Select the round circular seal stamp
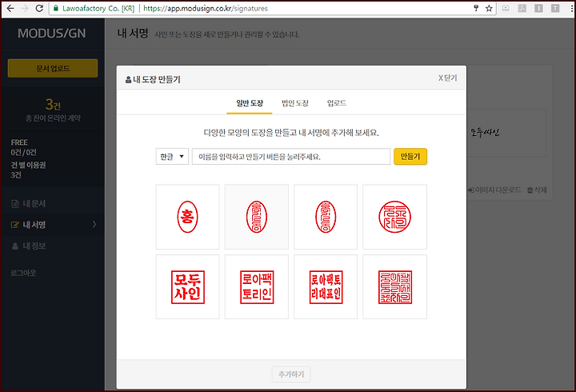Viewport: 576px width, 392px height. click(x=395, y=217)
